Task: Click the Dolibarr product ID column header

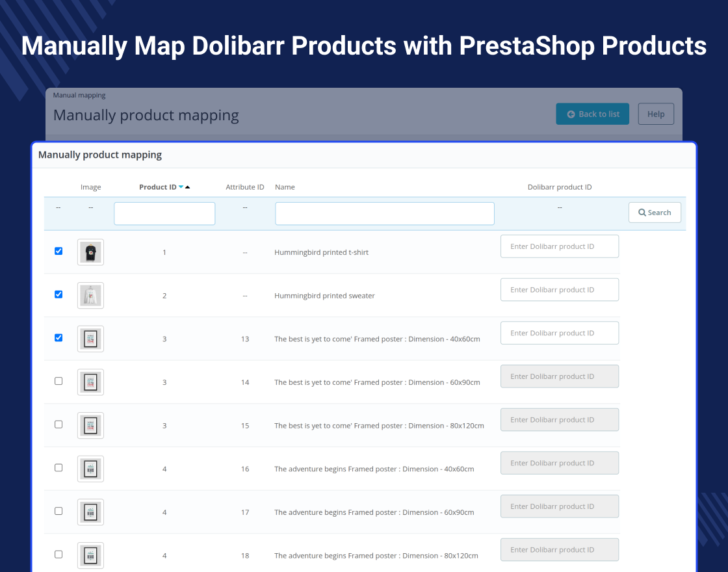Action: click(x=560, y=187)
